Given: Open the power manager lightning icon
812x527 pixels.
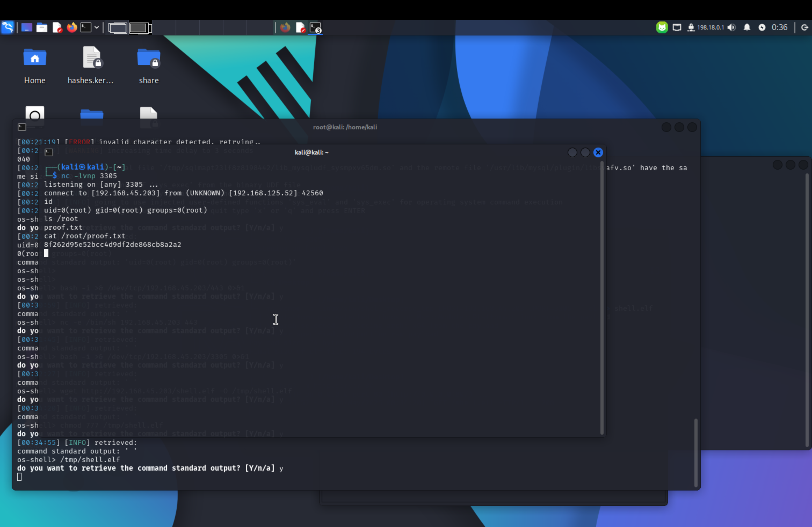Looking at the screenshot, I should [x=762, y=27].
